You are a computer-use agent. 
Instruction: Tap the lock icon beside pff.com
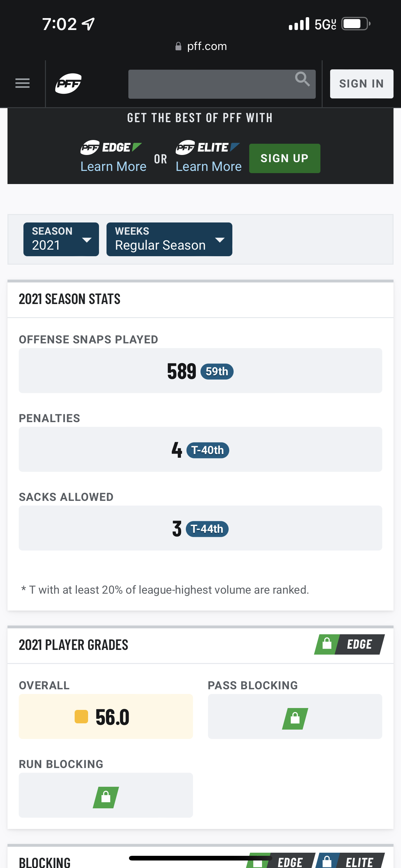click(x=178, y=46)
